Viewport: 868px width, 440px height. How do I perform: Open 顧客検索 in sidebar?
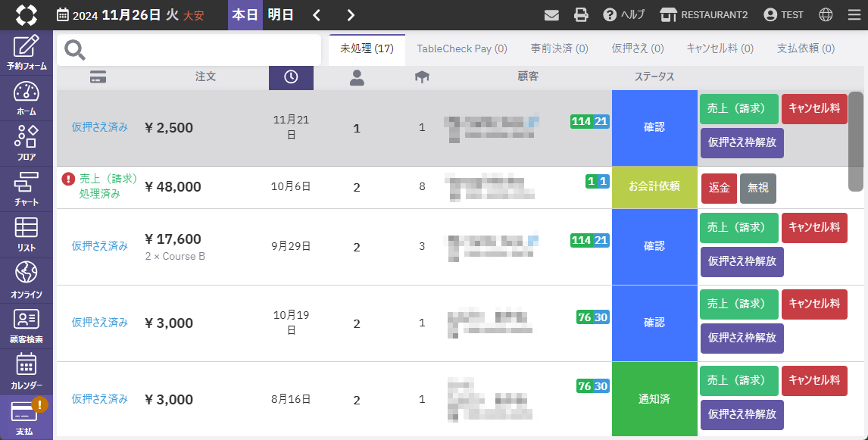[x=27, y=326]
